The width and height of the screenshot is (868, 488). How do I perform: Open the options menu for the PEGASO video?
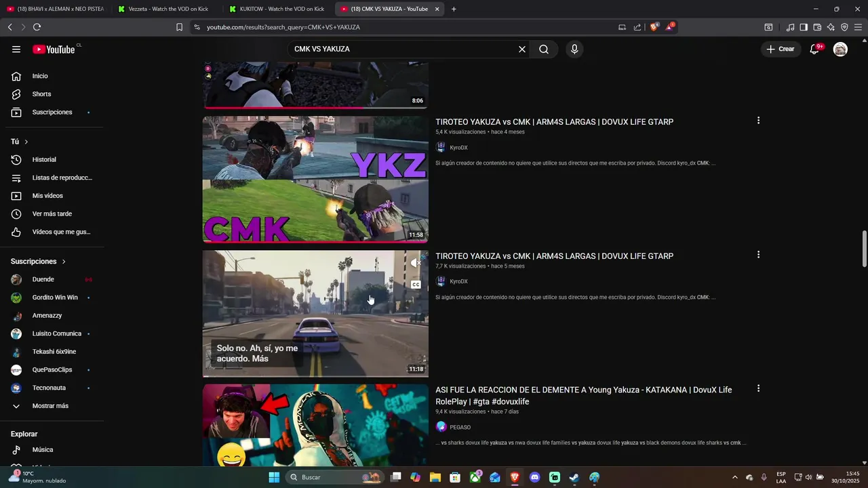point(758,389)
